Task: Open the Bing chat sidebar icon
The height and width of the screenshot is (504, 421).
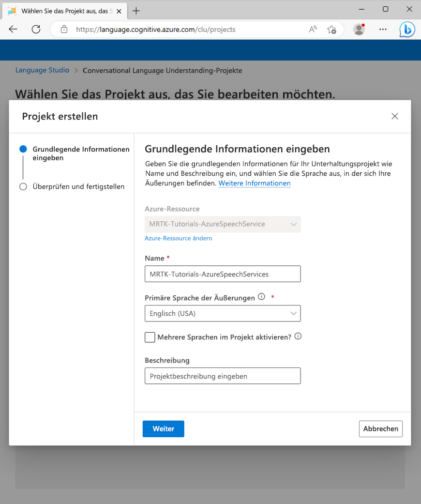Action: pyautogui.click(x=407, y=29)
